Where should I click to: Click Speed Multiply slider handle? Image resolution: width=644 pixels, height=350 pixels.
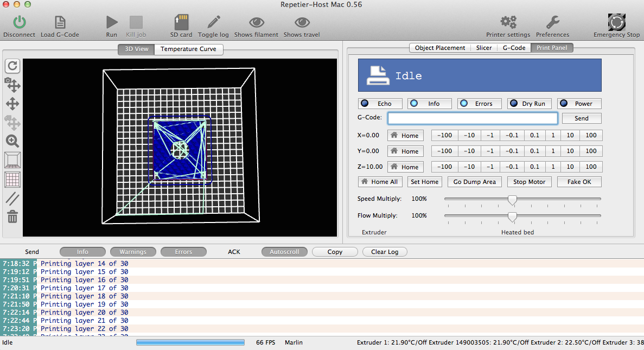tap(512, 200)
